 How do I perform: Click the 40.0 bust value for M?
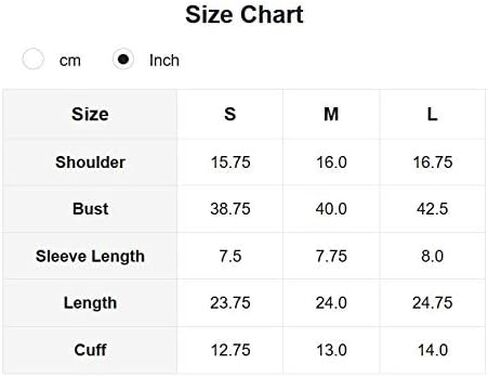[331, 209]
